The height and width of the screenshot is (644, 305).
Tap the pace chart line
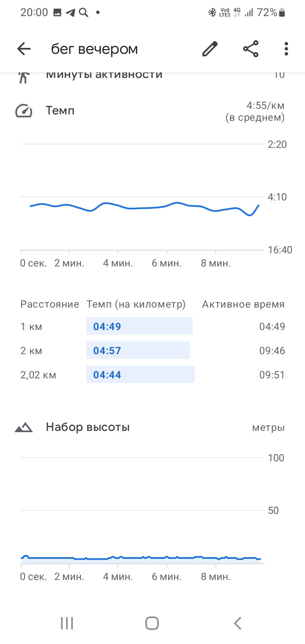click(x=144, y=208)
